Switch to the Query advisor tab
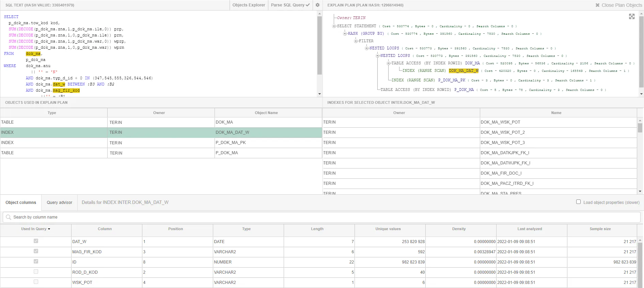The image size is (644, 288). (x=60, y=203)
